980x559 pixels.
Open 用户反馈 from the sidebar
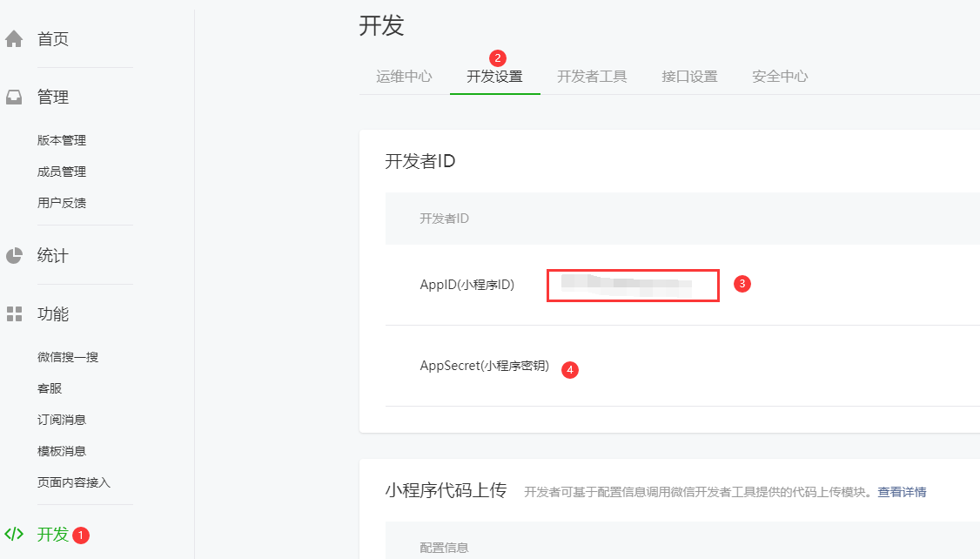click(62, 202)
